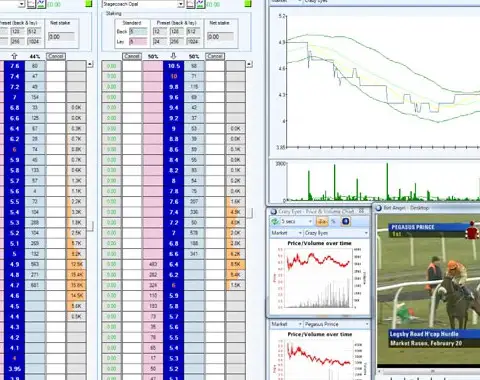Click the scroll up arrow on the 44% ladder scrollbar
Viewport: 480px width, 380px height.
click(x=90, y=64)
